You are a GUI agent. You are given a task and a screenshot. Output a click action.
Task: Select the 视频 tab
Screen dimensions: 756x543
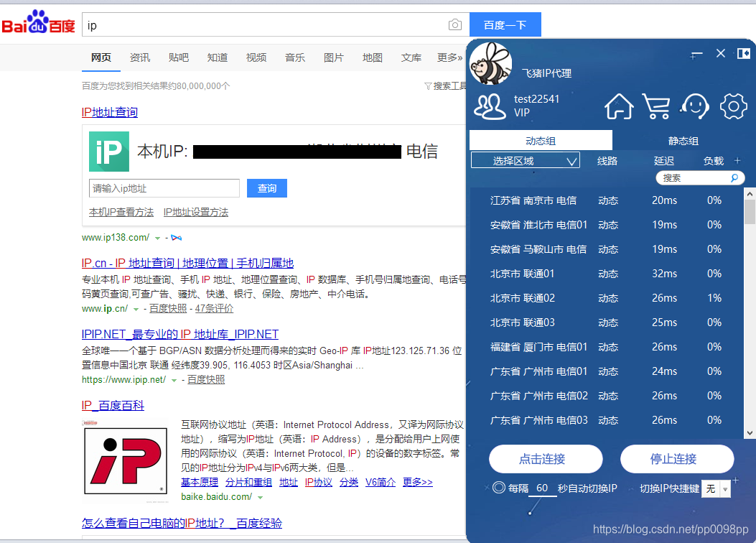coord(256,57)
